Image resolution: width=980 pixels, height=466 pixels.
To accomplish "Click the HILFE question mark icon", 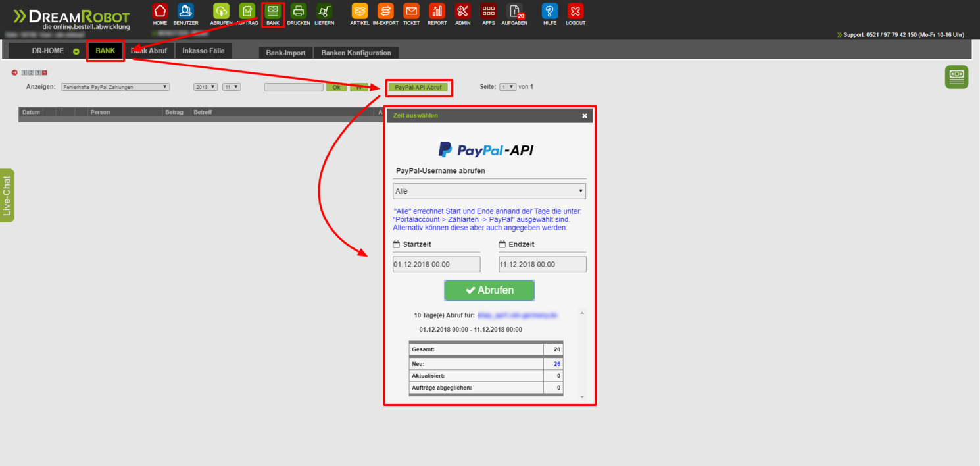I will (550, 11).
